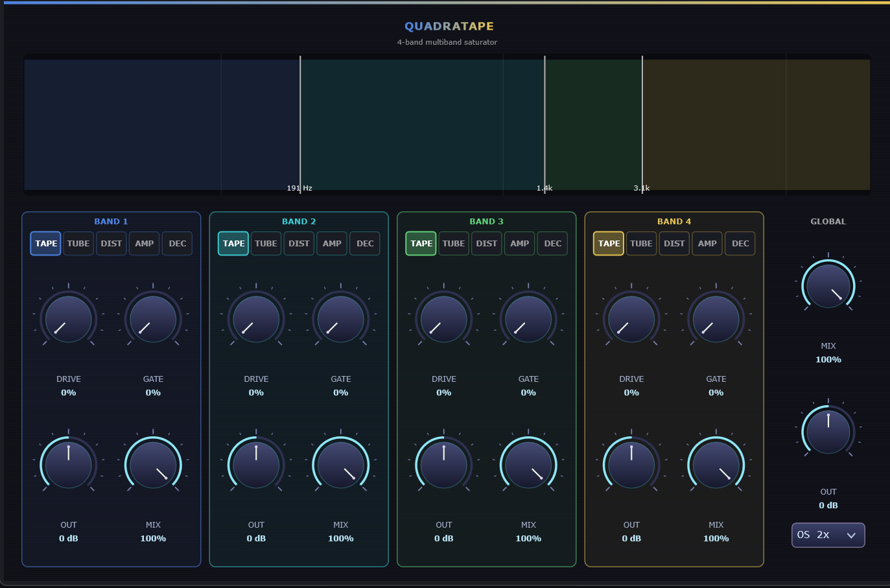Click the BAND 2 header label
This screenshot has height=588, width=890.
click(x=299, y=221)
